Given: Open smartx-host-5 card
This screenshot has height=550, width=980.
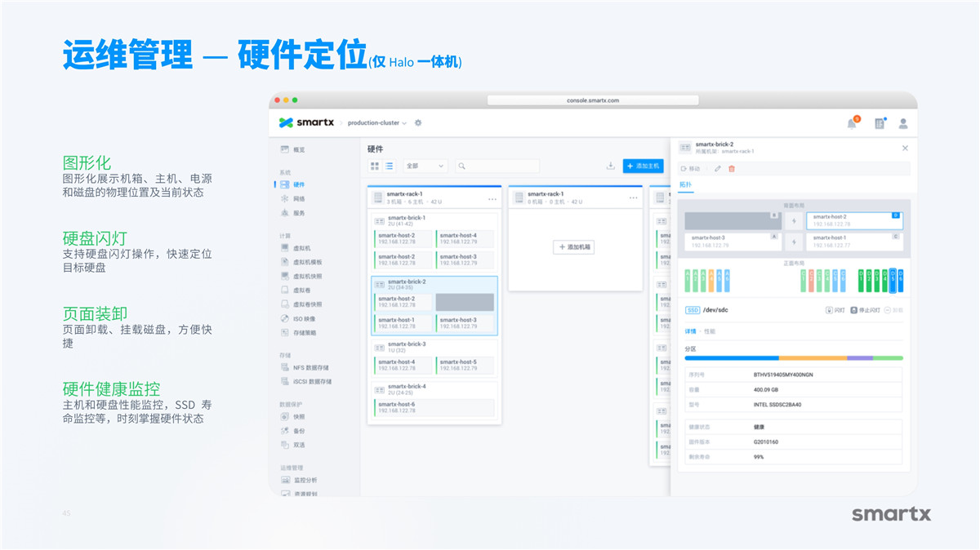Looking at the screenshot, I should pos(465,365).
